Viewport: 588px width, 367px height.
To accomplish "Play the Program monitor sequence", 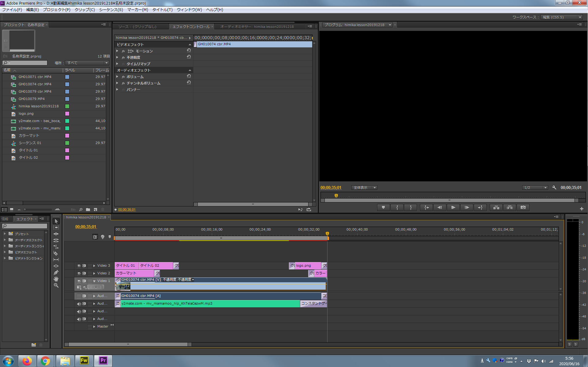I will 453,207.
